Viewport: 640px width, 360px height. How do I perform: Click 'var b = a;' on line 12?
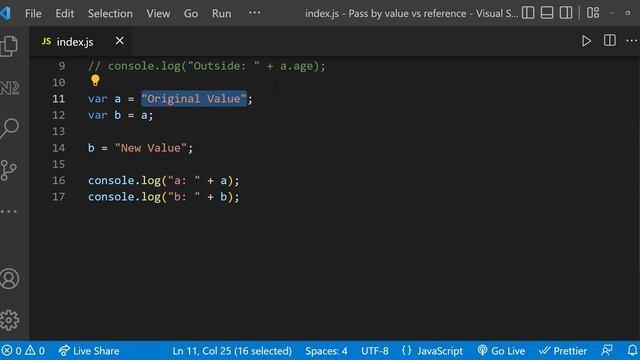pos(120,115)
